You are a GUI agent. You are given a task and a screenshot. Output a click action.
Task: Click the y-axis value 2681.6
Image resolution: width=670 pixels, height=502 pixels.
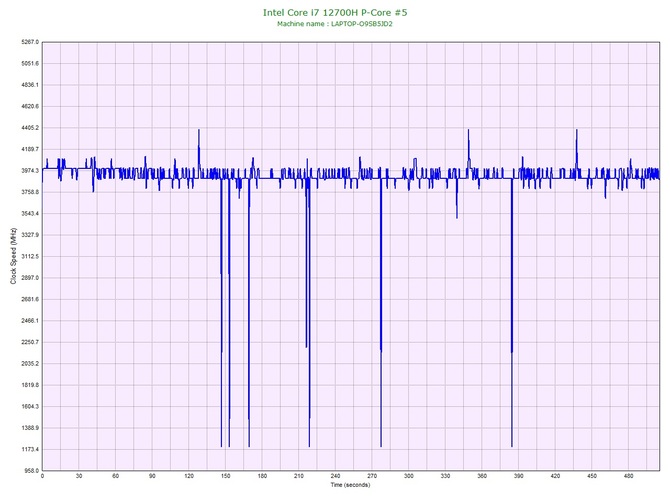pos(30,299)
